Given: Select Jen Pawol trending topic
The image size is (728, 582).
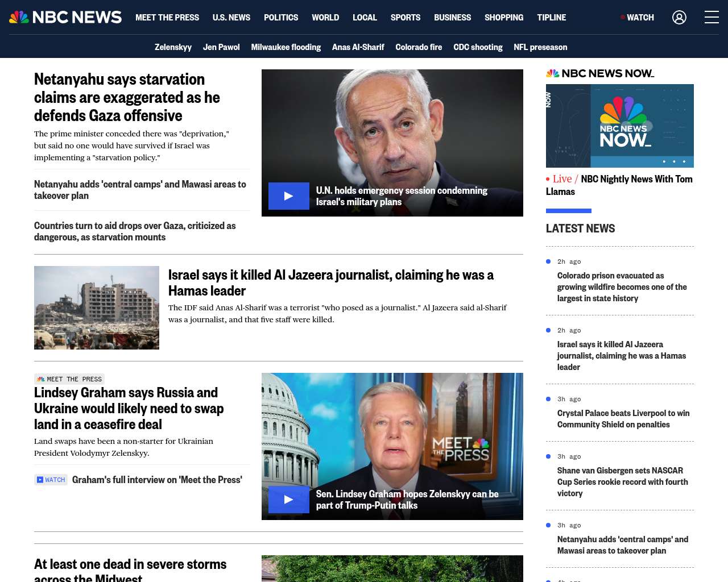Looking at the screenshot, I should pyautogui.click(x=221, y=47).
